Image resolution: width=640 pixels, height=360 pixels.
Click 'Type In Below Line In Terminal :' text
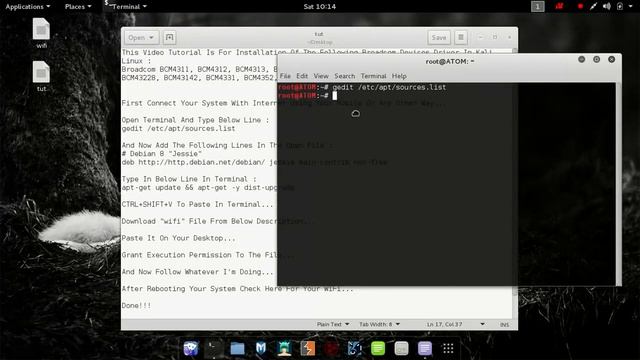click(189, 179)
